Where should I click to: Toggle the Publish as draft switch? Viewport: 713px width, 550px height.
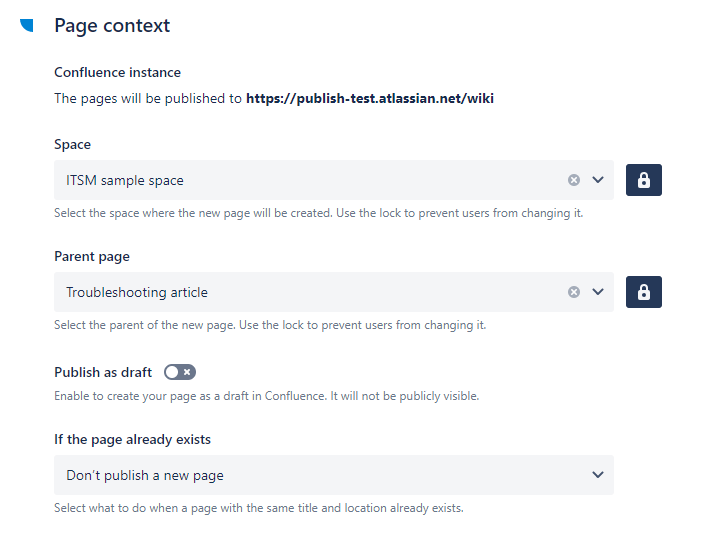pyautogui.click(x=180, y=372)
